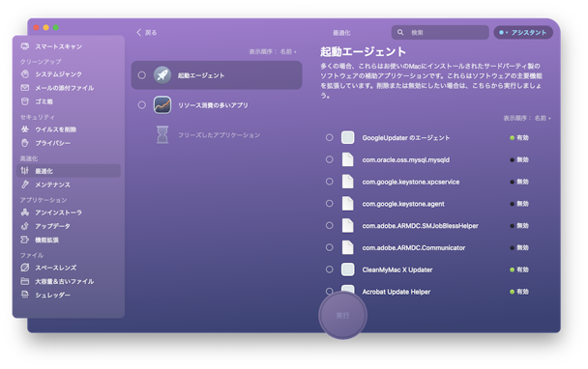Check the com.oracle.oss.mysql.mysqld selection circle
This screenshot has height=369, width=588.
click(329, 159)
